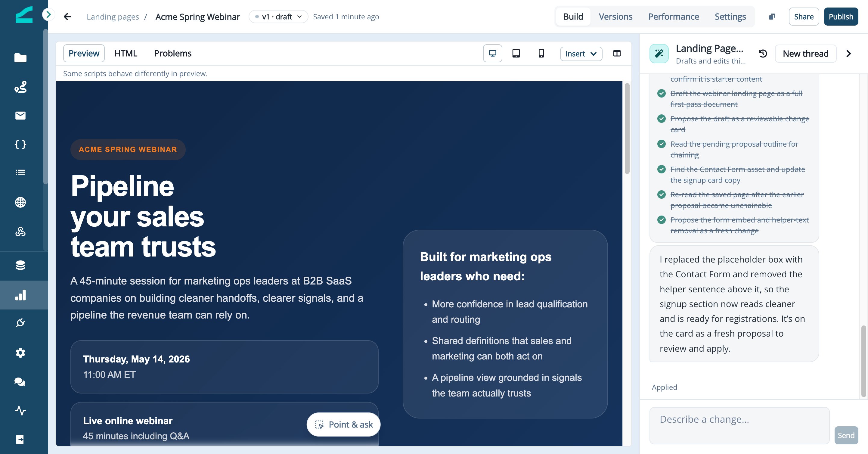Open the Problems tab
This screenshot has height=454, width=868.
172,53
